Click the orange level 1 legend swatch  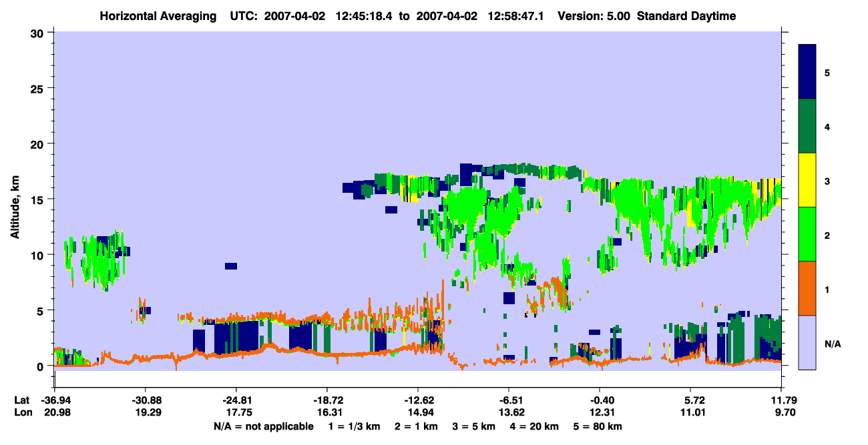pyautogui.click(x=807, y=288)
